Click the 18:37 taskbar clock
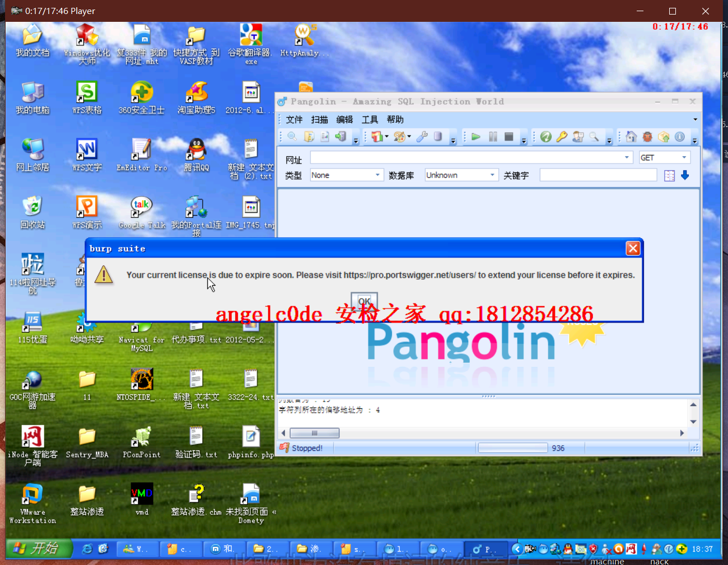The image size is (728, 565). tap(702, 549)
